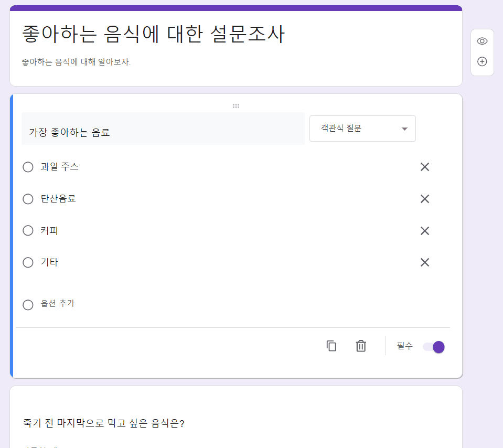Remove the 기타 option with its X
This screenshot has width=503, height=448.
click(424, 262)
